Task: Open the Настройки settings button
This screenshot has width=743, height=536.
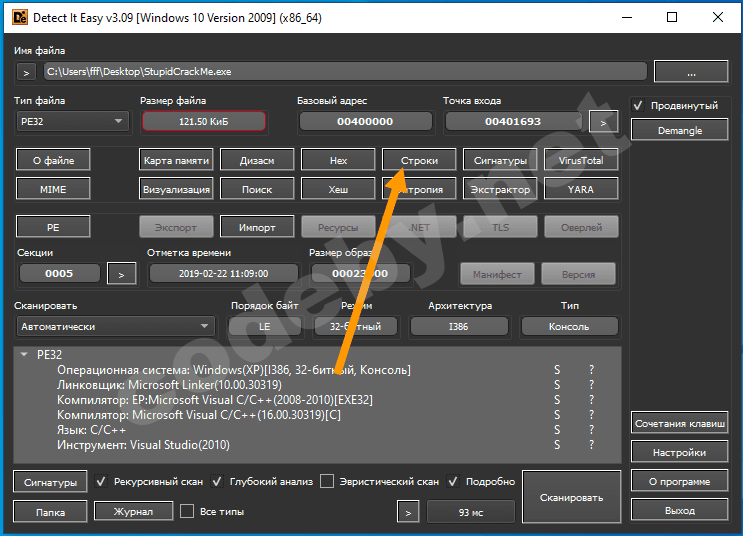Action: pyautogui.click(x=680, y=453)
